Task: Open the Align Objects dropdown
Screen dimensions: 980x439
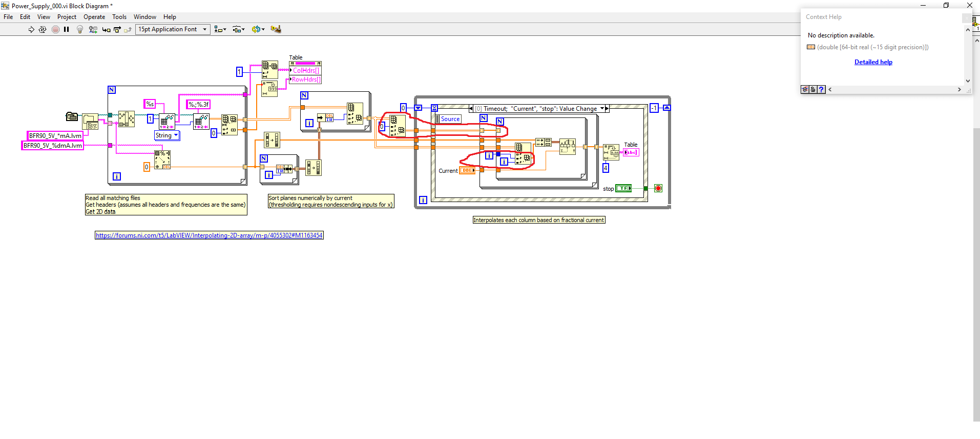Action: 220,29
